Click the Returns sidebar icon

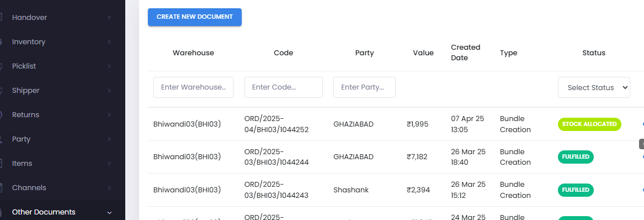1,115
